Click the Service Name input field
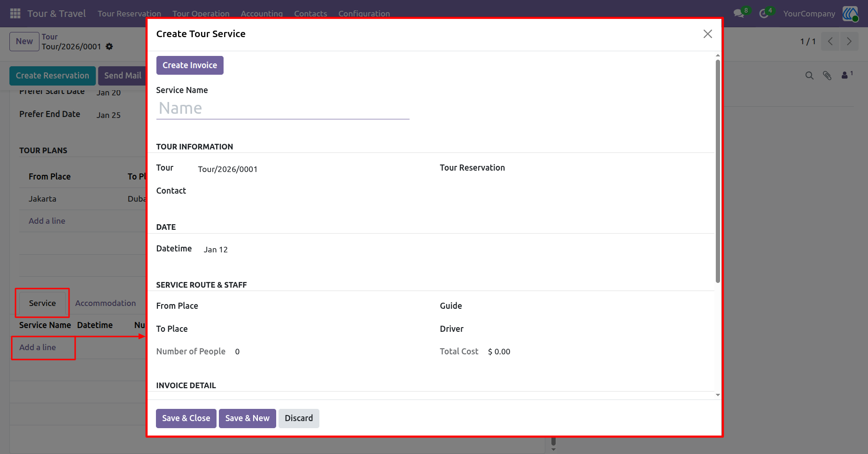 click(x=283, y=109)
